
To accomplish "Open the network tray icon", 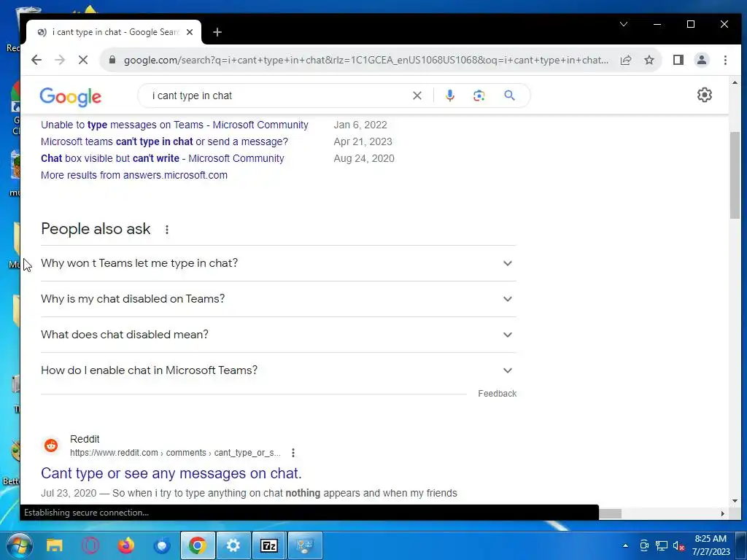I will coord(661,545).
